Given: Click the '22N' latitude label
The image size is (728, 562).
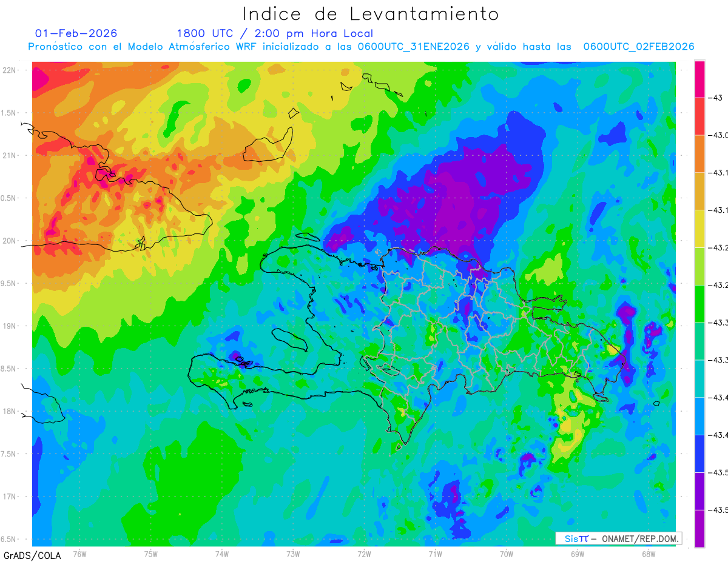Looking at the screenshot, I should point(10,70).
